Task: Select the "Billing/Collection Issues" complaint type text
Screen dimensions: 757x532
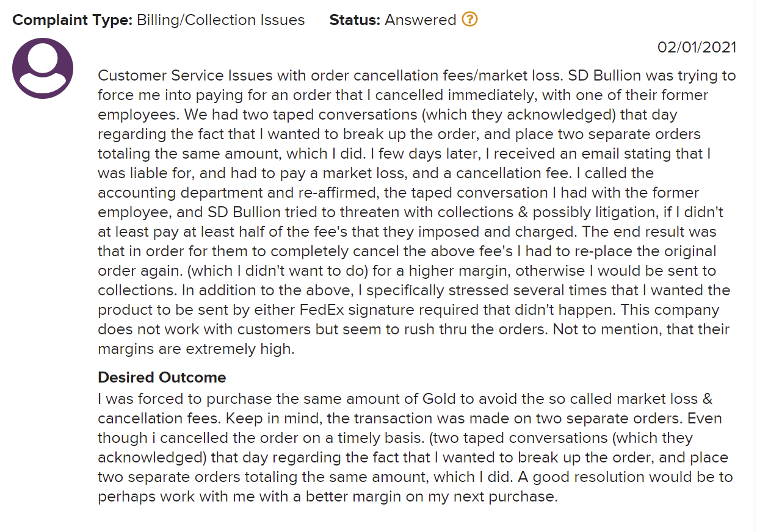Action: coord(220,20)
